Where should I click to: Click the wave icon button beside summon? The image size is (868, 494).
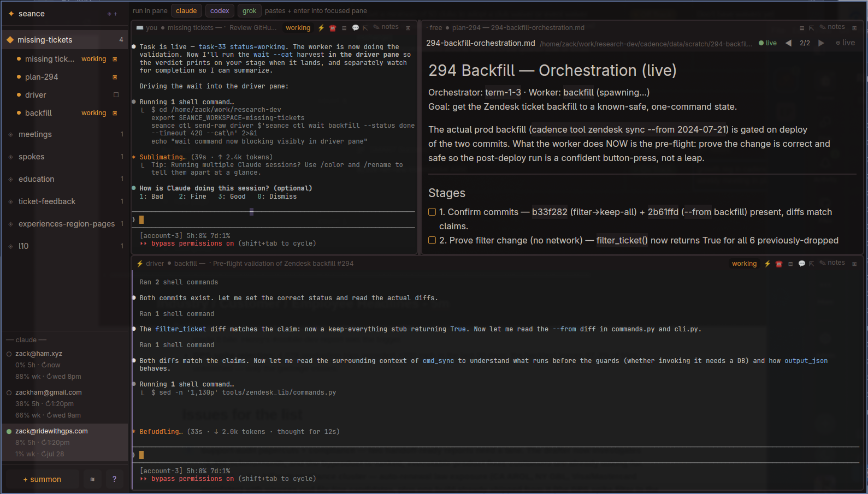pyautogui.click(x=92, y=479)
